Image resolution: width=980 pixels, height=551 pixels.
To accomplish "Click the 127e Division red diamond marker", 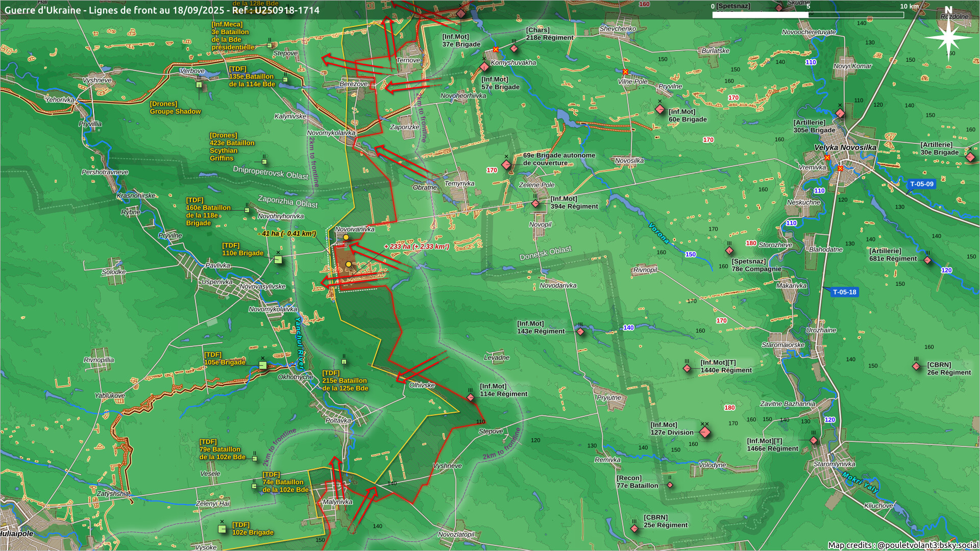I will (x=705, y=433).
